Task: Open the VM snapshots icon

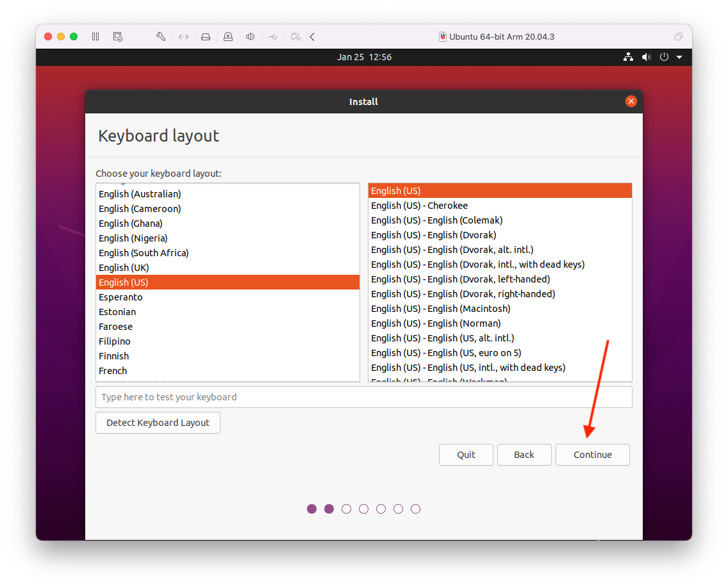Action: (x=117, y=37)
